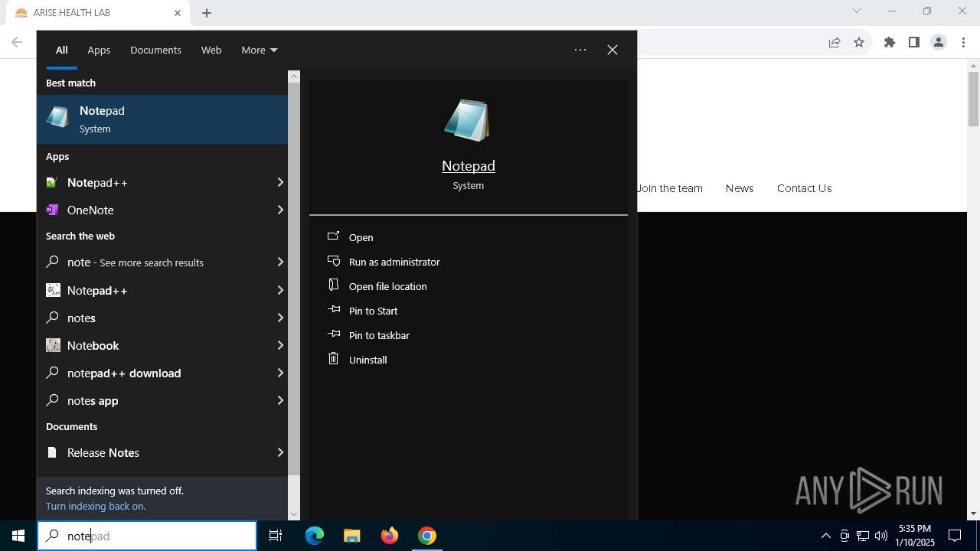This screenshot has width=980, height=551.
Task: Click the Notepad++ app icon under Apps
Action: (x=52, y=182)
